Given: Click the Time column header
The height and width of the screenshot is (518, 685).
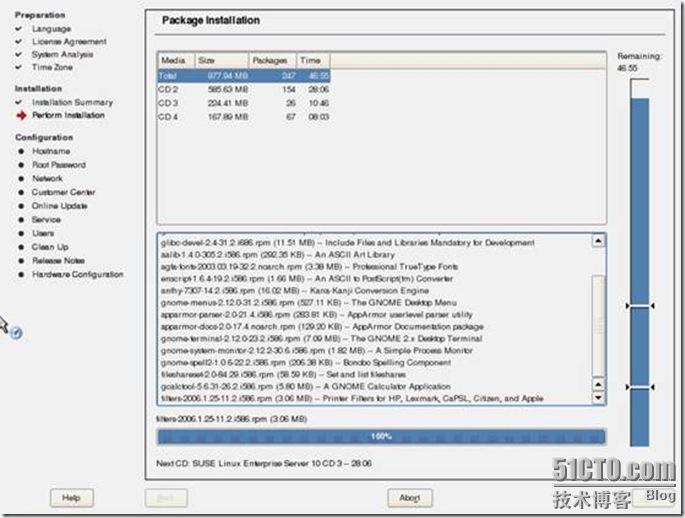Looking at the screenshot, I should 313,61.
